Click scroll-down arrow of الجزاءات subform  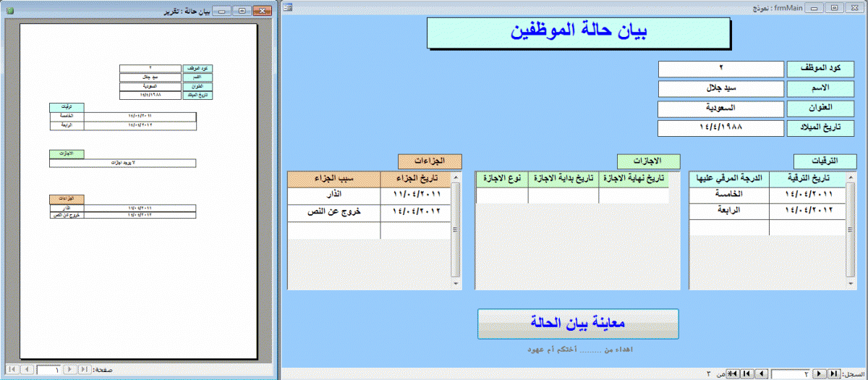click(x=456, y=284)
